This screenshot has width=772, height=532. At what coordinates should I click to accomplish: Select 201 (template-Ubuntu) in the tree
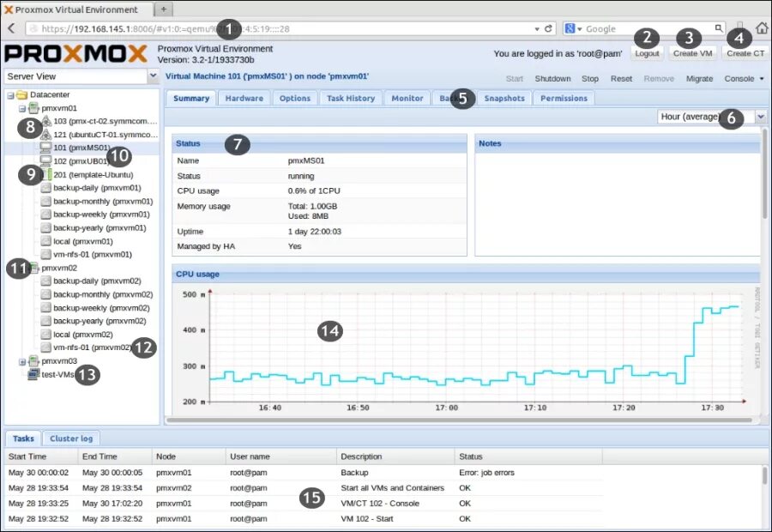pos(93,174)
